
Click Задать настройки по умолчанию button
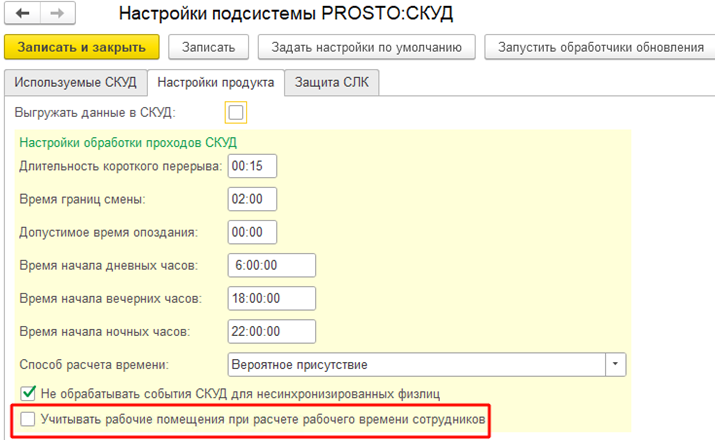[x=365, y=47]
